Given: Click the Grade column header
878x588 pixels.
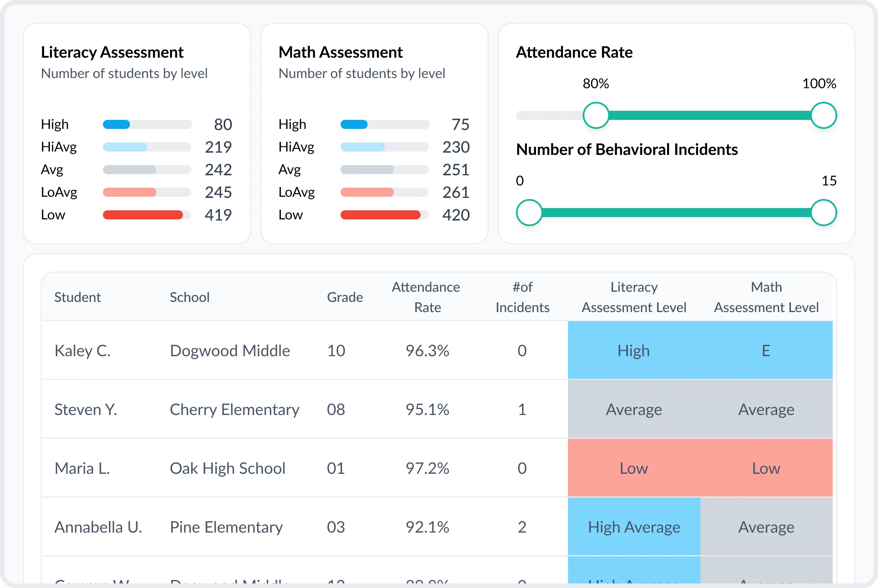Looking at the screenshot, I should click(345, 297).
